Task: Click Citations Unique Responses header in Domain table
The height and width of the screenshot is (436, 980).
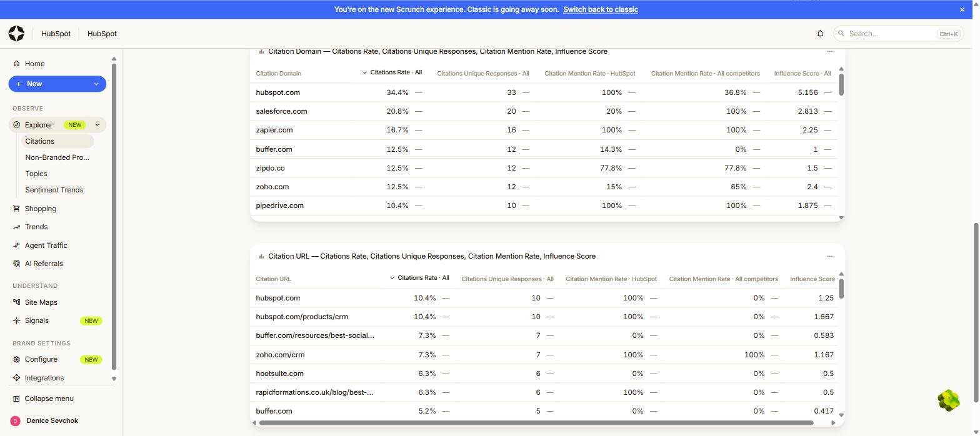Action: pos(483,74)
